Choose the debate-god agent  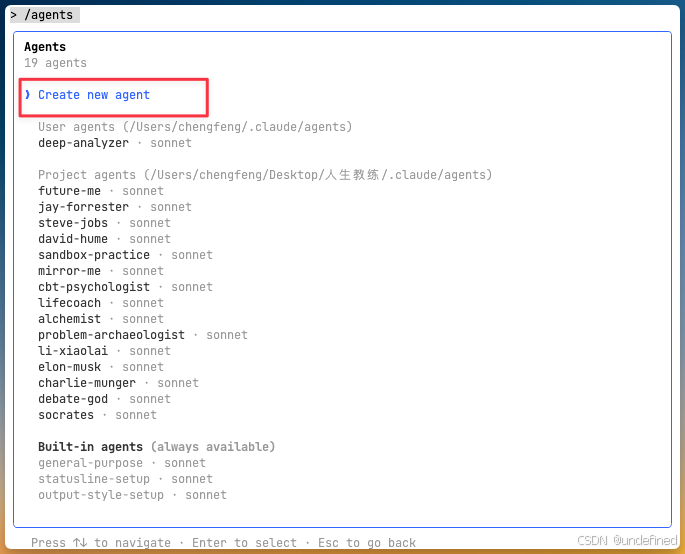click(104, 399)
